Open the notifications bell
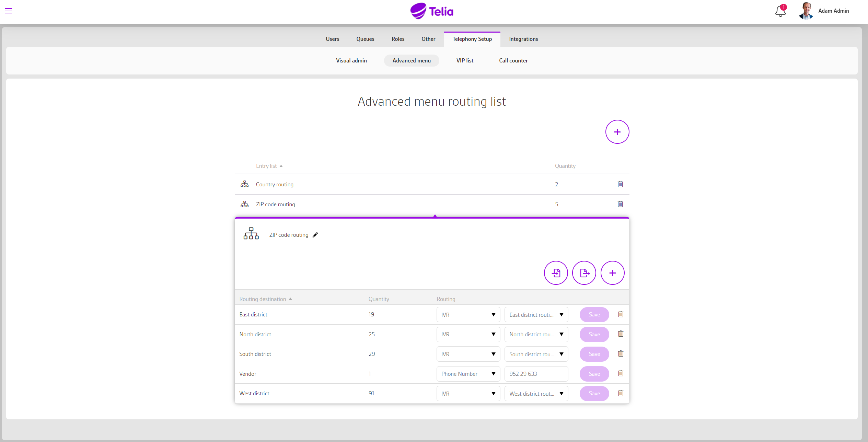The height and width of the screenshot is (442, 868). click(780, 11)
